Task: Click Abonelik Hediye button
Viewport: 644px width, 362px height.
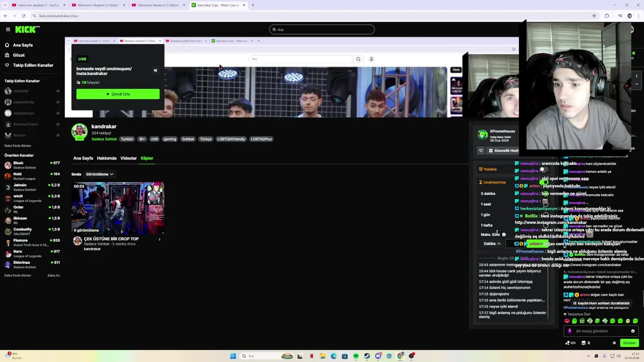Action: (504, 150)
